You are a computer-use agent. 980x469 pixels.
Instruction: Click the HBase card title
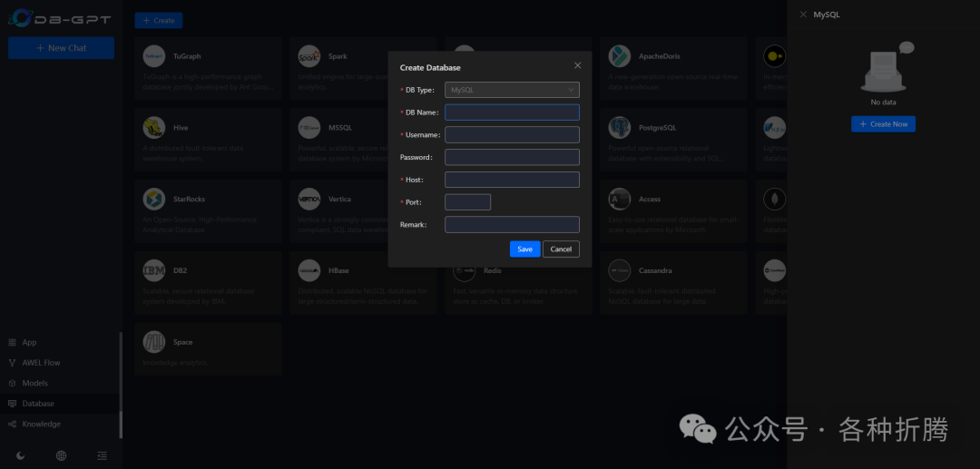pos(338,270)
